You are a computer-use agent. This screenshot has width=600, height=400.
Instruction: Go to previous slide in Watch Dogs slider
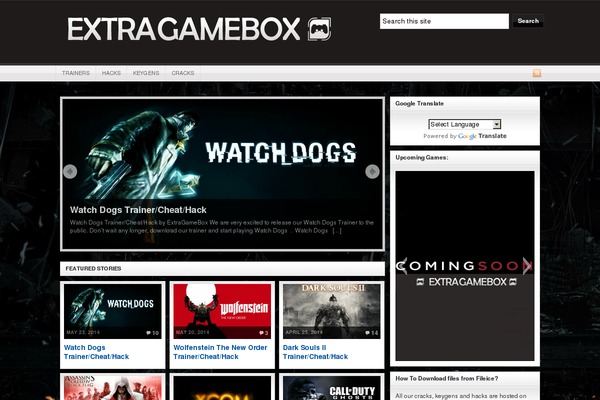[70, 171]
